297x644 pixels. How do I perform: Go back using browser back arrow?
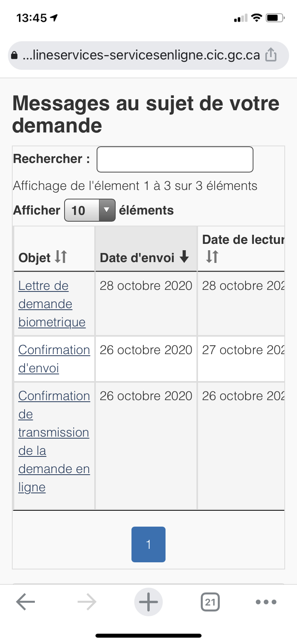point(26,602)
